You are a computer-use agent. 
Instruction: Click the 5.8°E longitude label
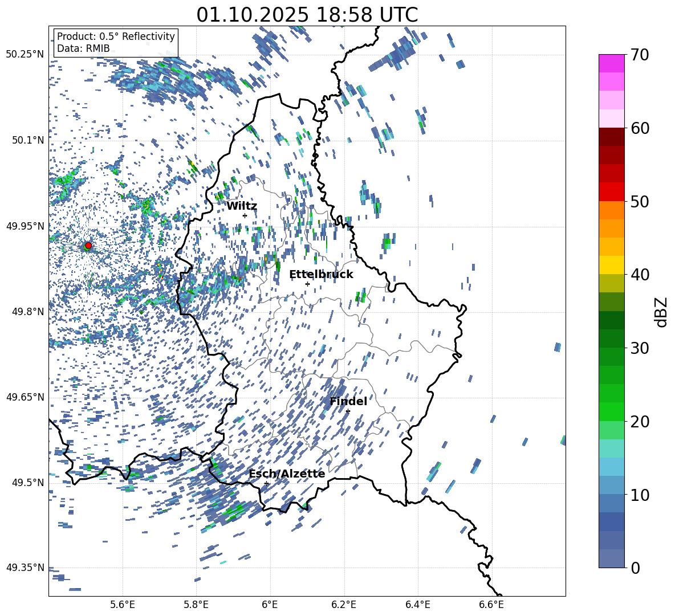[196, 605]
